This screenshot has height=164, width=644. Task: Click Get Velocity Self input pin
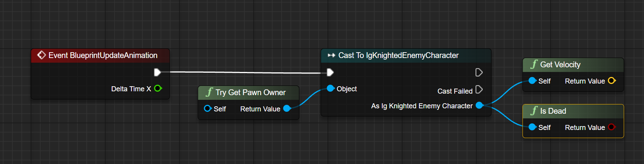coord(532,80)
